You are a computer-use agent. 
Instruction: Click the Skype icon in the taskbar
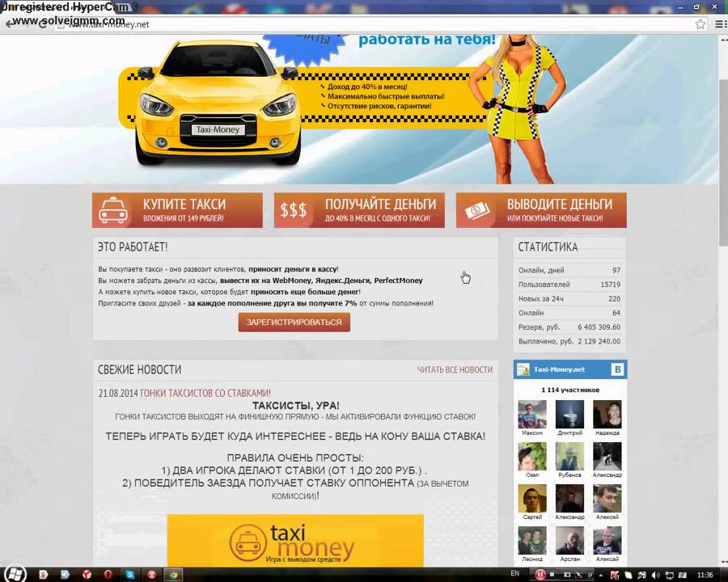click(x=129, y=574)
